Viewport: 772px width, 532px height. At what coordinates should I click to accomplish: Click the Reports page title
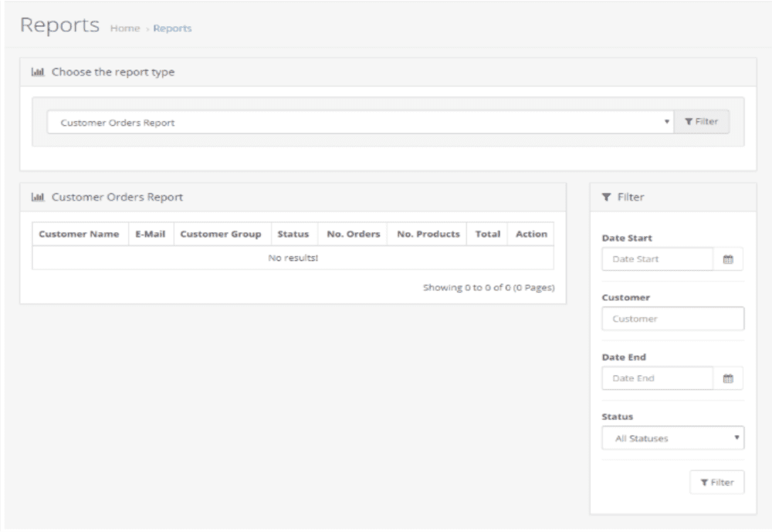(59, 25)
